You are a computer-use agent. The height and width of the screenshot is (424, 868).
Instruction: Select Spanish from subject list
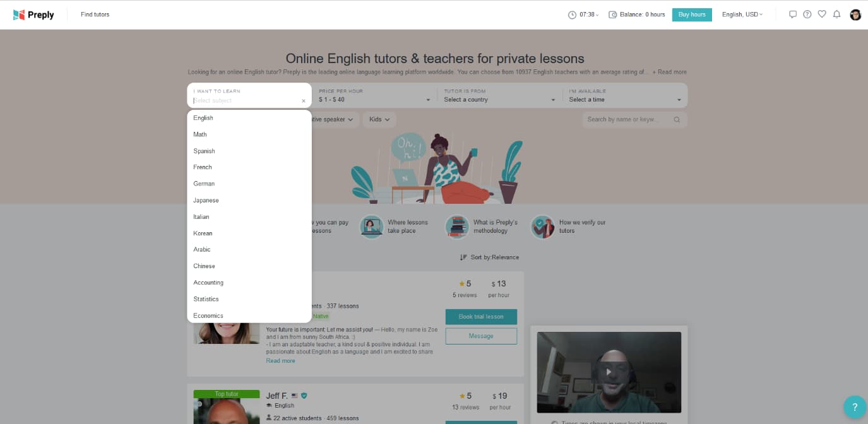click(249, 151)
